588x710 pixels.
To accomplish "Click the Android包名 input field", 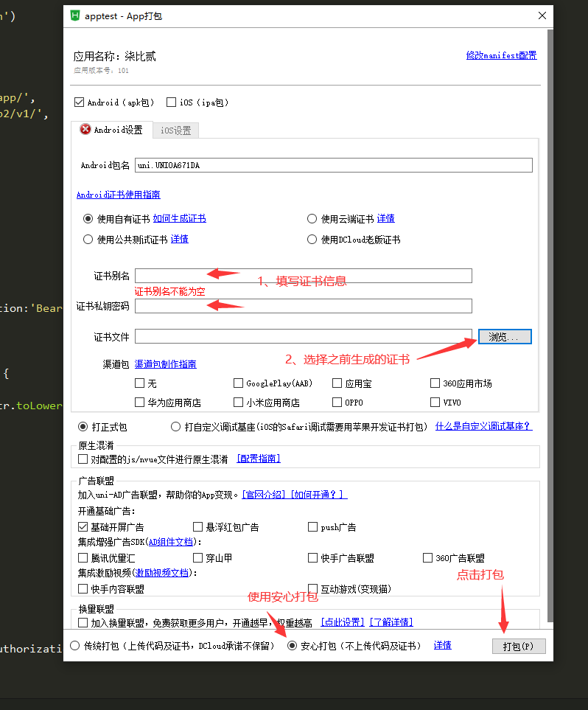I will click(333, 165).
